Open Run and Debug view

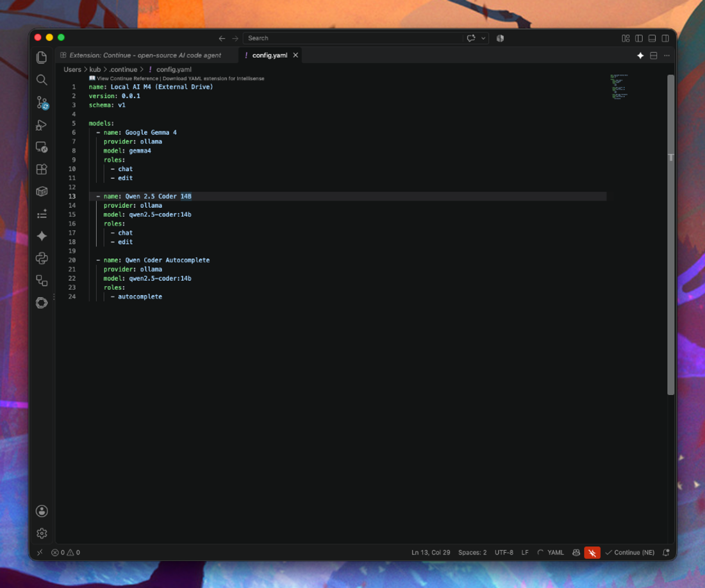(x=42, y=125)
